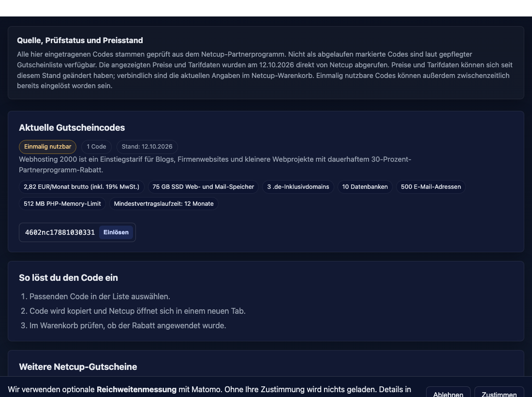Click the '2,82 EUR/Monat brutto' price chip
Viewport: 532px width, 397px height.
click(x=81, y=187)
